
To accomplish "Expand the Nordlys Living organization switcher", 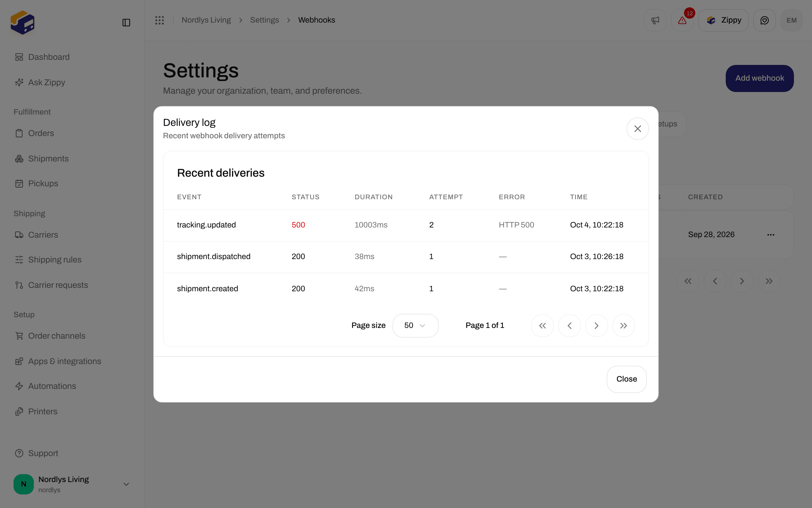I will coord(72,484).
